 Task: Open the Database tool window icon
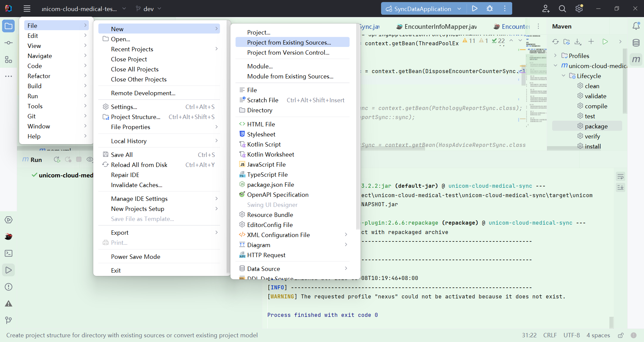[636, 43]
